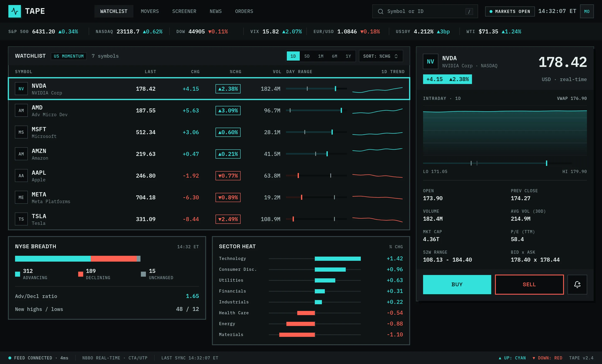Click the AM badge beside AMD
This screenshot has height=364, width=602.
[21, 110]
